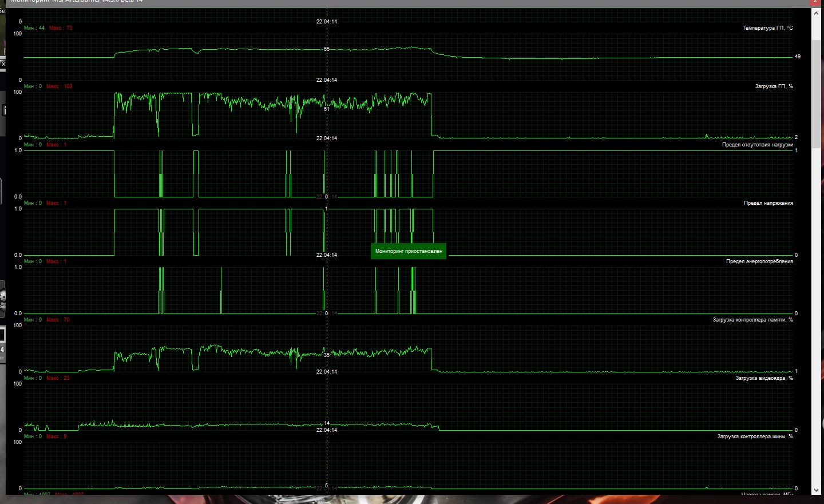Click the 'Температура ГП, °C' graph title

pos(767,28)
